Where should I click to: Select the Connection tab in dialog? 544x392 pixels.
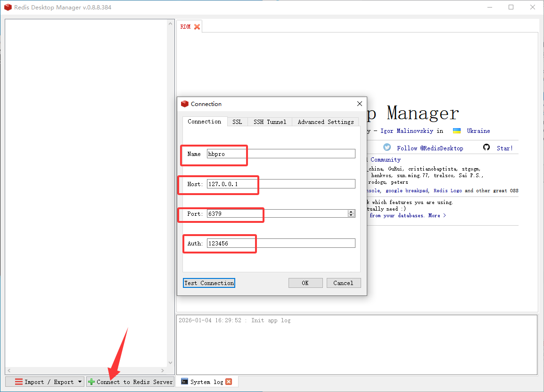click(204, 122)
